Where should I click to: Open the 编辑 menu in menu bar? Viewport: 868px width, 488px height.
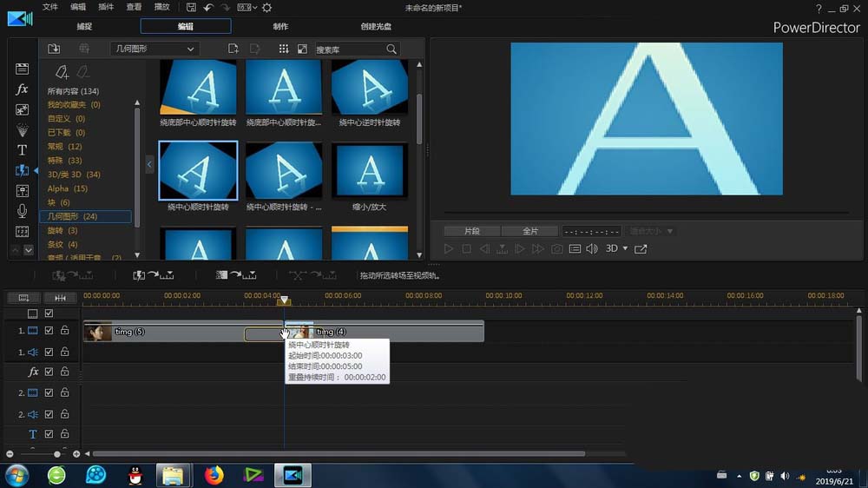[78, 7]
